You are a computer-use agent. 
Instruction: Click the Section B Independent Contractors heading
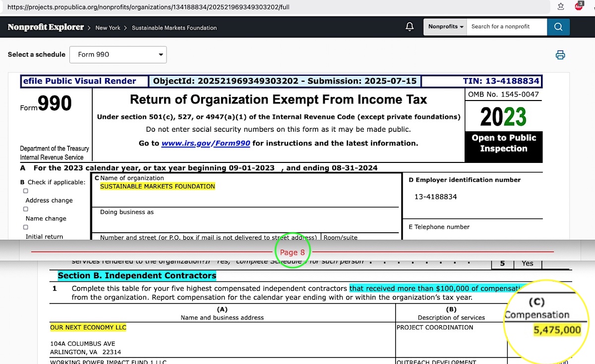[x=137, y=275]
